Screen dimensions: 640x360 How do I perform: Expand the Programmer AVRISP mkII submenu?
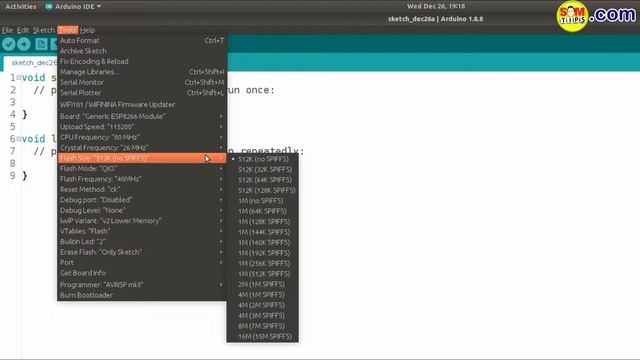pyautogui.click(x=142, y=285)
